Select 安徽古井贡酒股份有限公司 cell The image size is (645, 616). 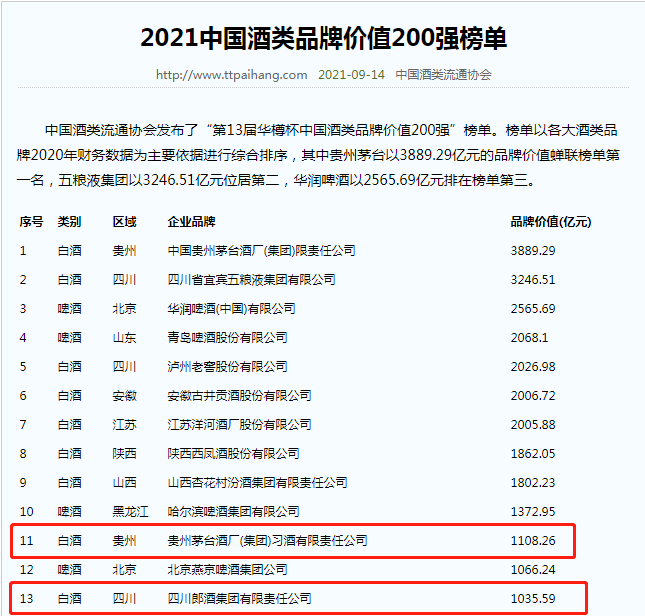point(239,396)
